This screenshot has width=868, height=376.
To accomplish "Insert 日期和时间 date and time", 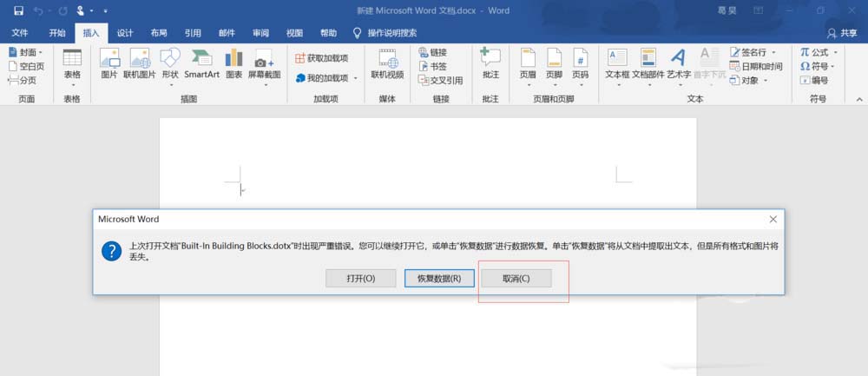I will tap(756, 67).
